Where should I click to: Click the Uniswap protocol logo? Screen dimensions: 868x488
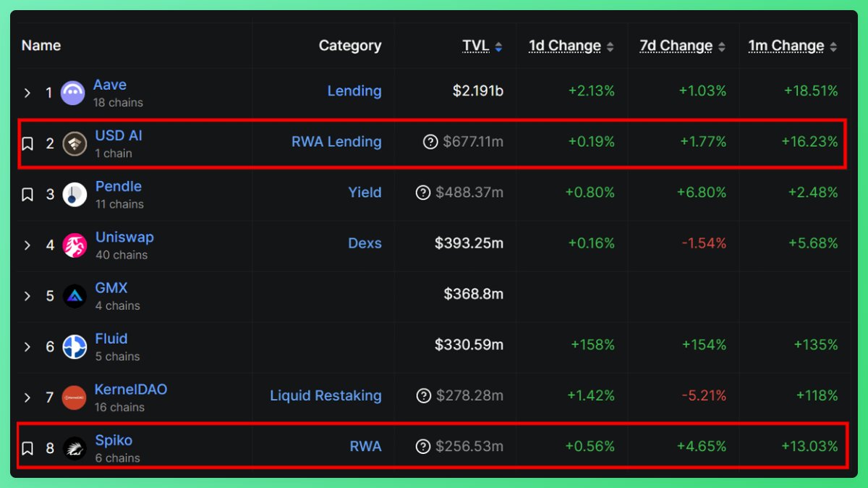click(72, 244)
